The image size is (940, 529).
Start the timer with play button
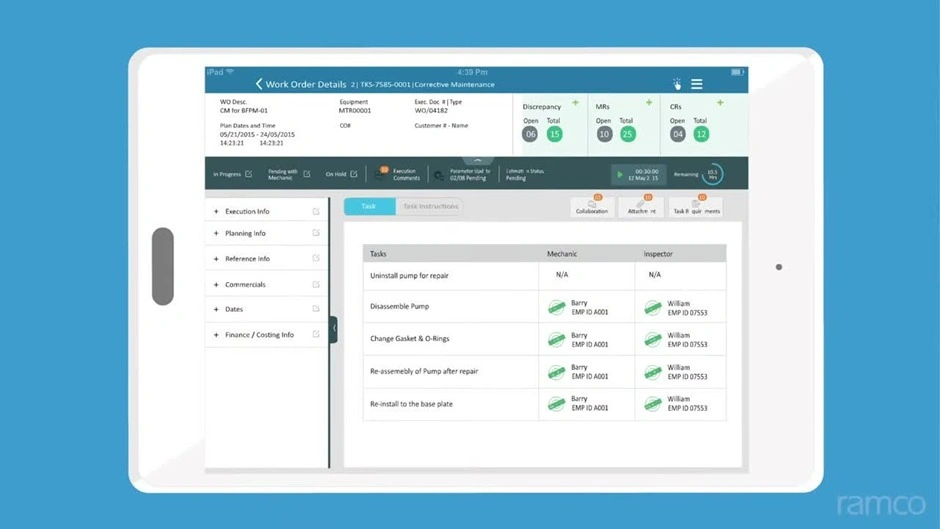[x=620, y=174]
